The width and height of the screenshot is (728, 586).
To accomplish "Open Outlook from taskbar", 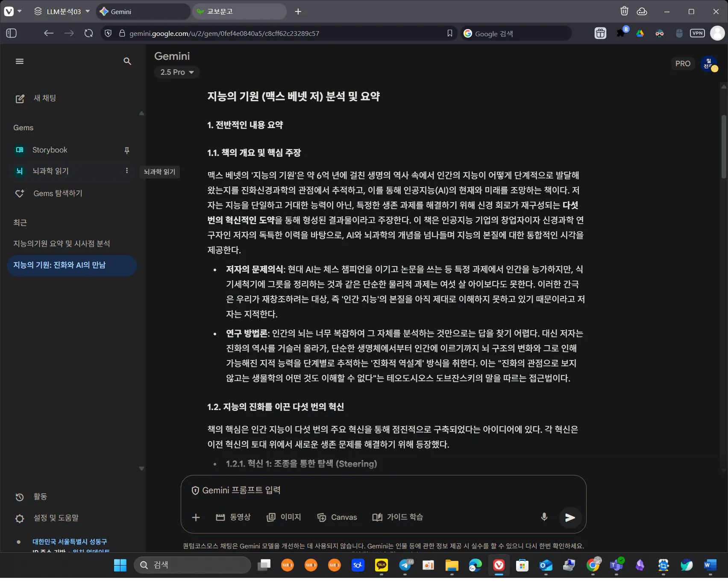I will [546, 565].
